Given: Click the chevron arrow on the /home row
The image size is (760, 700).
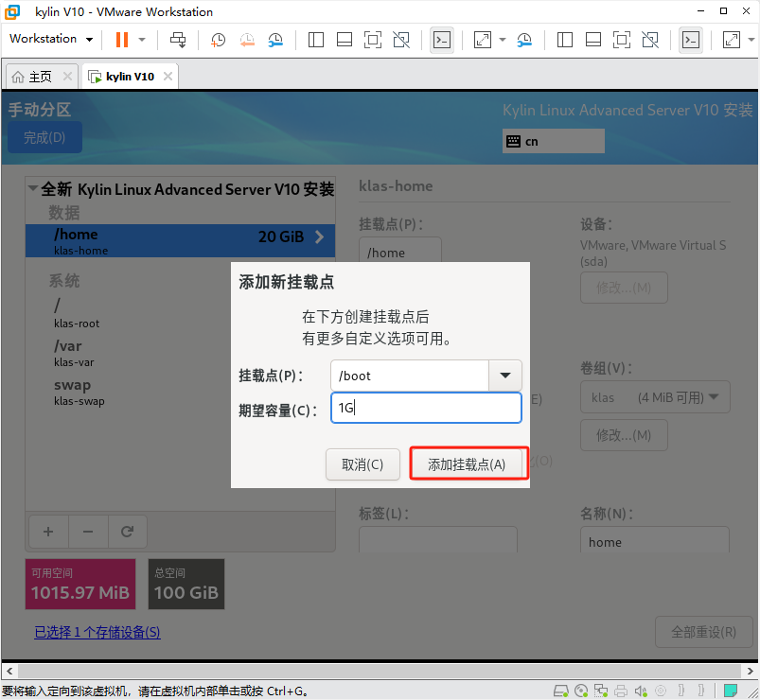Looking at the screenshot, I should click(319, 236).
